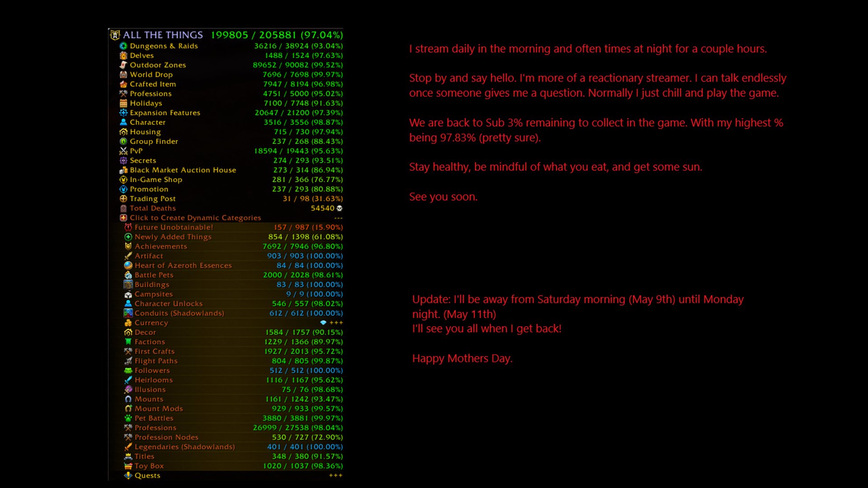Click the Trading Post icon
Viewport: 868px width, 488px height.
click(x=123, y=199)
